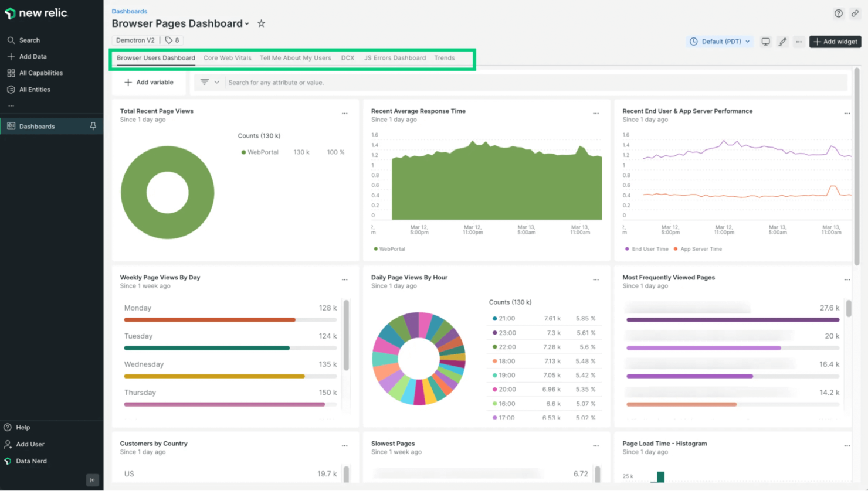This screenshot has height=491, width=868.
Task: Click the 22:00 row value 7.28 k
Action: [x=551, y=347]
